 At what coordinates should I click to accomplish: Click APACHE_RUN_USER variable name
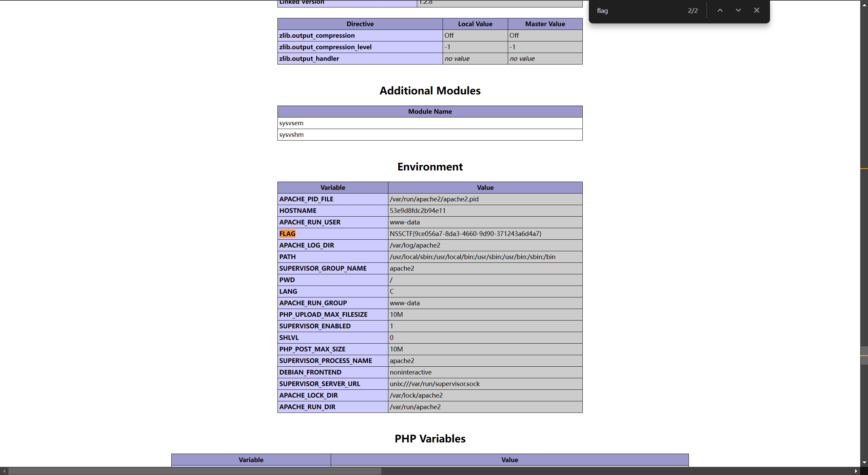[x=310, y=222]
